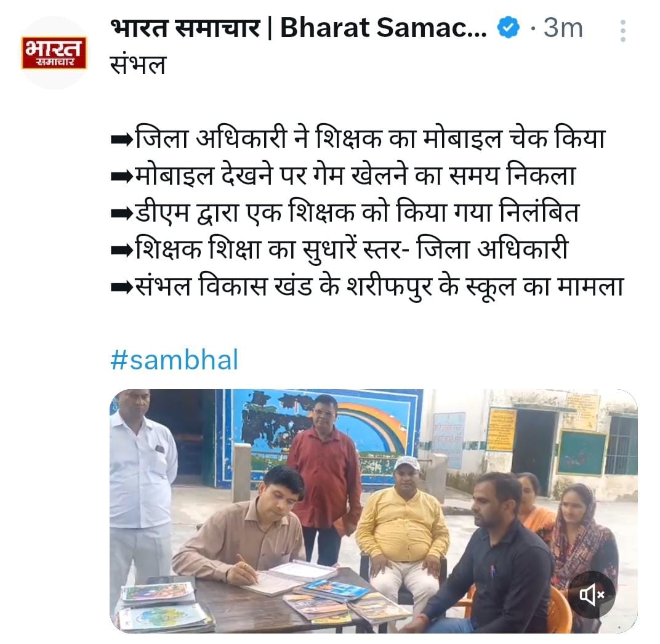This screenshot has height=644, width=660.
Task: Click the fourth arrow bullet icon
Action: (122, 251)
